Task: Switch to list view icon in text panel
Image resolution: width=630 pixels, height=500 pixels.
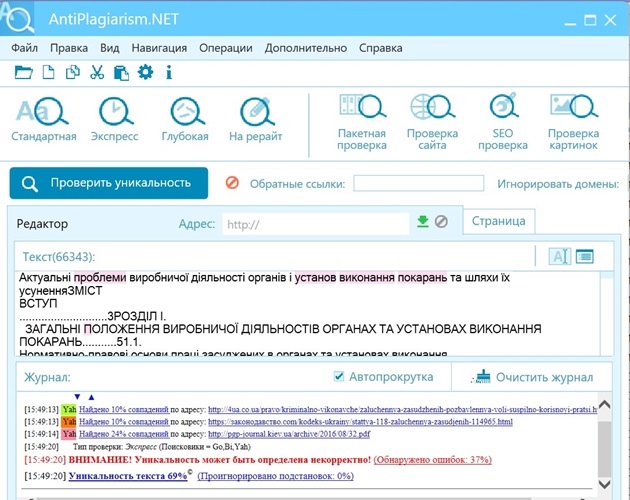Action: (585, 256)
